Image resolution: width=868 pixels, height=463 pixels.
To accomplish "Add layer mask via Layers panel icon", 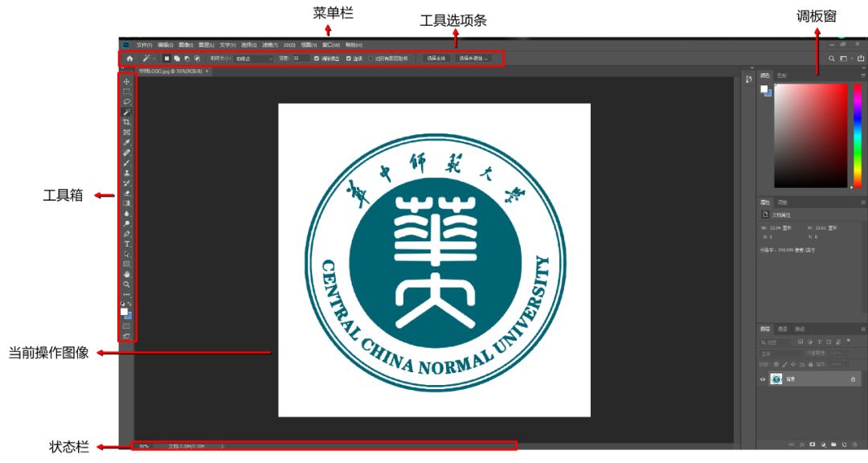I will [x=813, y=445].
